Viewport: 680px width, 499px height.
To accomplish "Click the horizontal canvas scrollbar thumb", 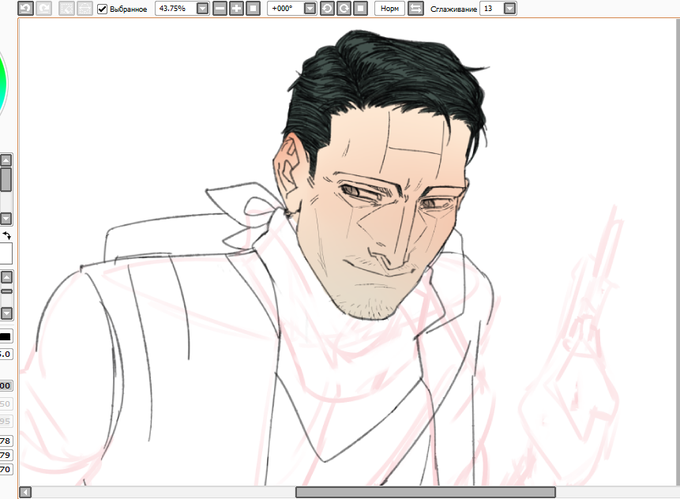I will tap(425, 492).
